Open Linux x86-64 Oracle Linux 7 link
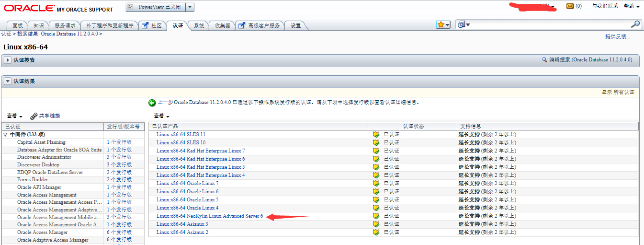 [x=188, y=183]
